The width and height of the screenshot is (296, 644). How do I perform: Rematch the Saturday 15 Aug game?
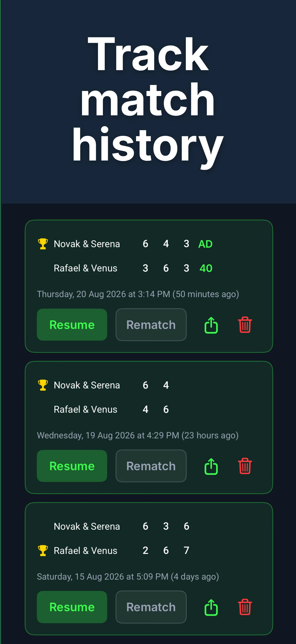point(151,607)
